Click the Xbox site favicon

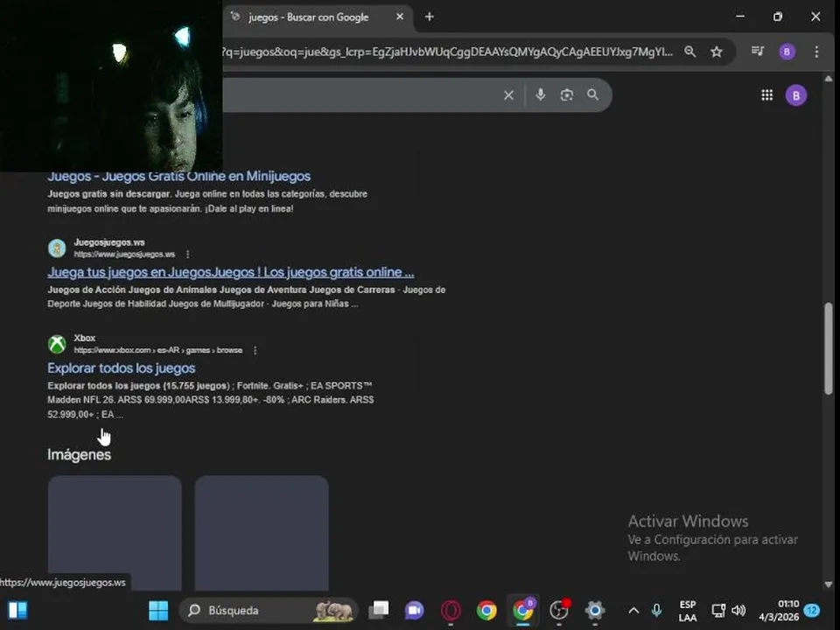[57, 344]
